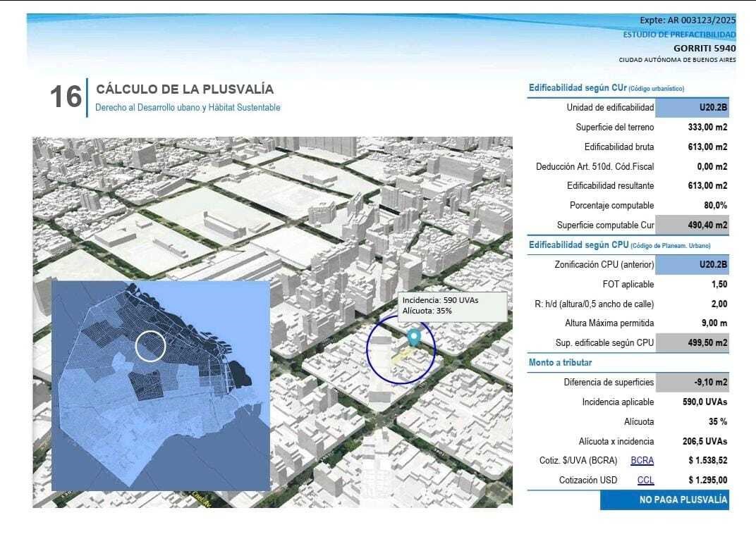
Task: Select the Buenos Aires inset map thumbnail
Action: (x=161, y=385)
